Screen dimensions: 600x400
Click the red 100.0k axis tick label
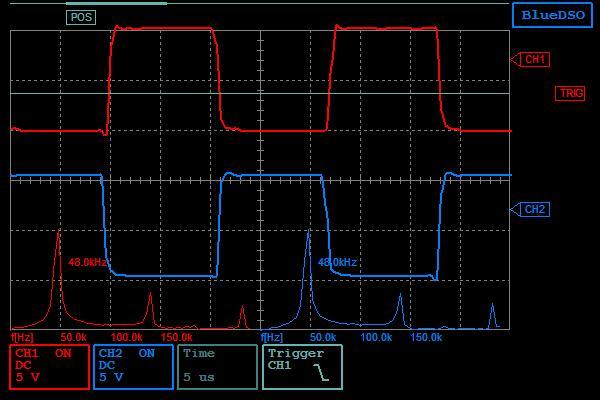point(126,337)
